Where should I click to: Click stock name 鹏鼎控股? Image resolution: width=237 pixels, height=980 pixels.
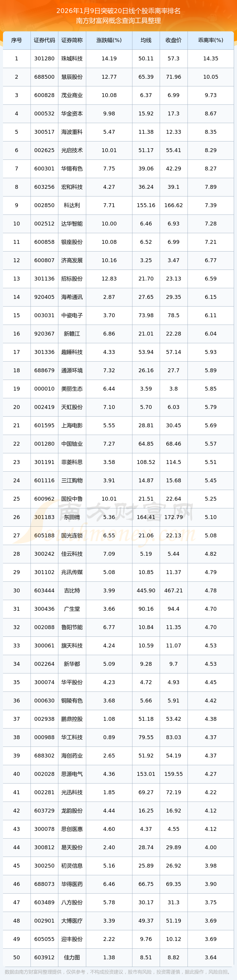tap(72, 719)
